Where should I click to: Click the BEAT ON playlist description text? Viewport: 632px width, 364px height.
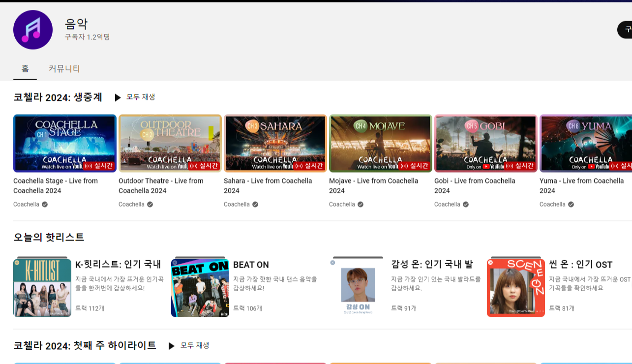[x=275, y=284]
